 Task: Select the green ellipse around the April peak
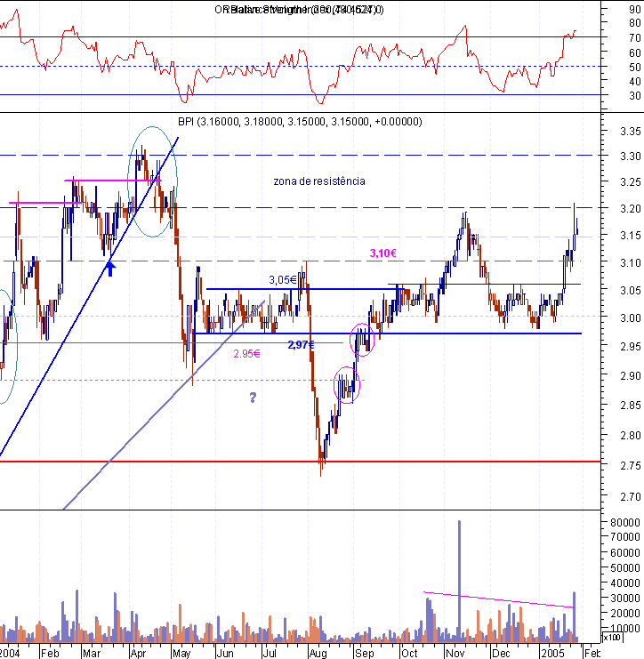[152, 181]
